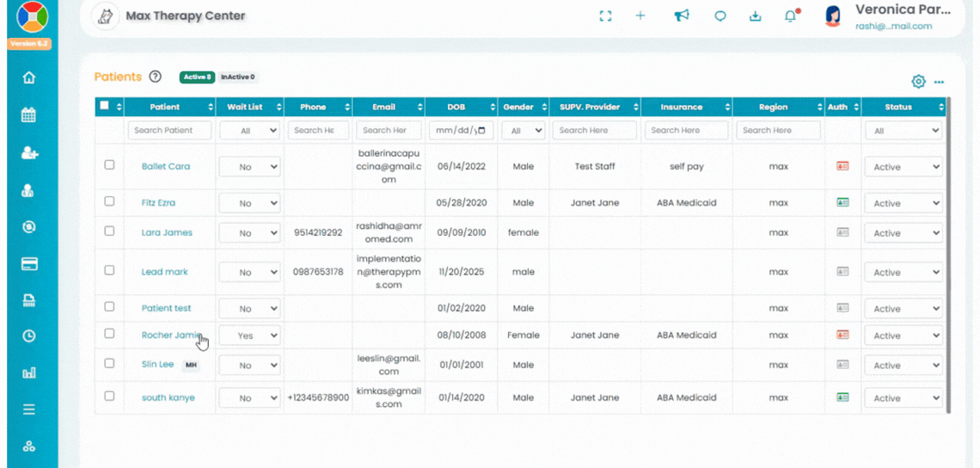Check the box for Lara James

tap(109, 231)
